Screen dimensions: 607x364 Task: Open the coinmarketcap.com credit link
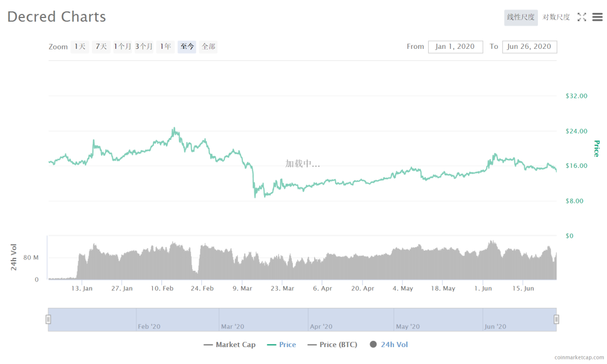coord(579,357)
